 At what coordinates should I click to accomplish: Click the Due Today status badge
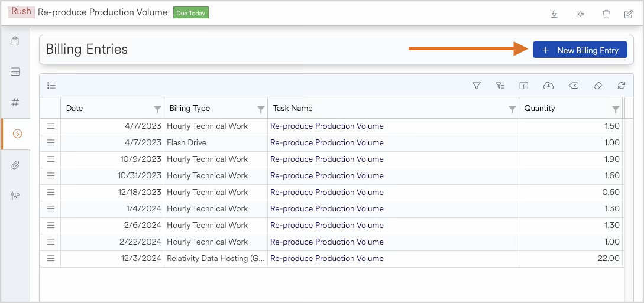[x=191, y=13]
